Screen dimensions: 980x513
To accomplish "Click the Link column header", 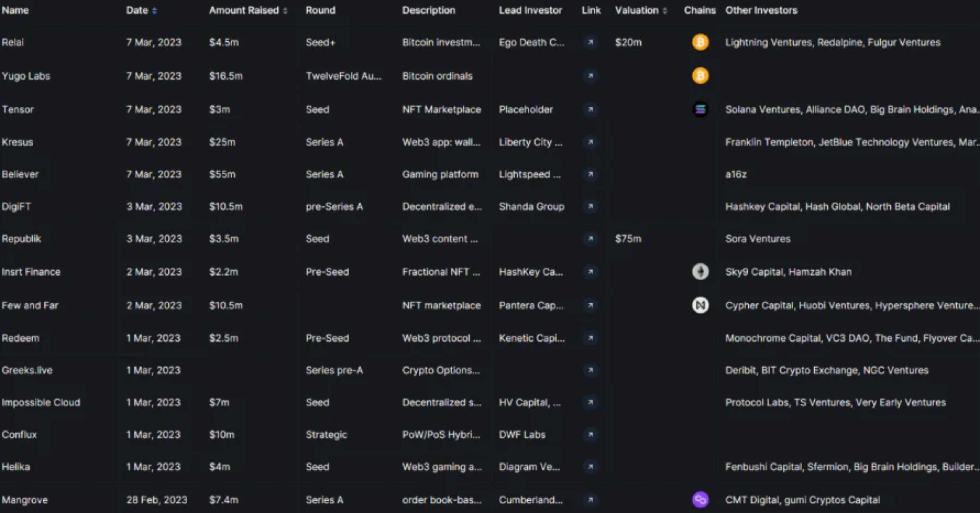I will click(x=591, y=10).
